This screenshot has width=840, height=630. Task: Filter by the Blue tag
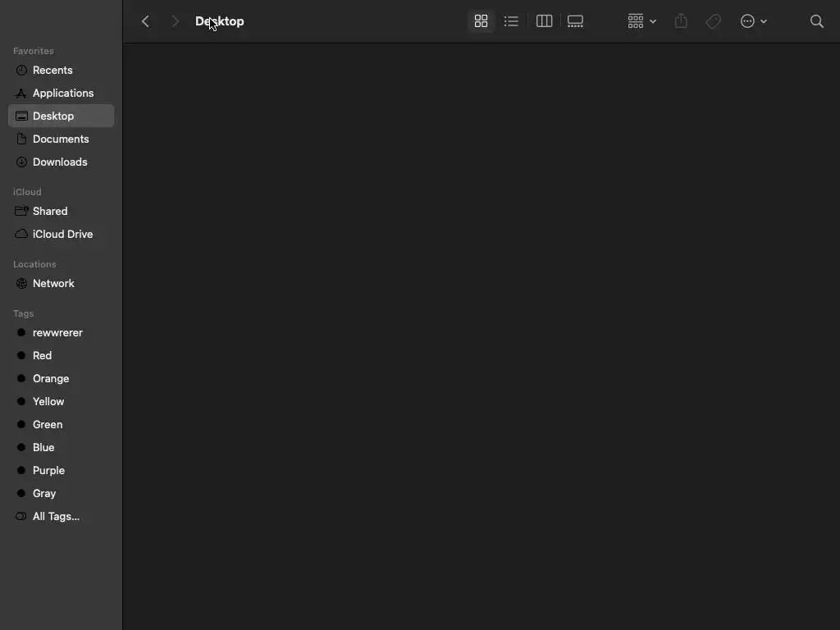click(61, 448)
